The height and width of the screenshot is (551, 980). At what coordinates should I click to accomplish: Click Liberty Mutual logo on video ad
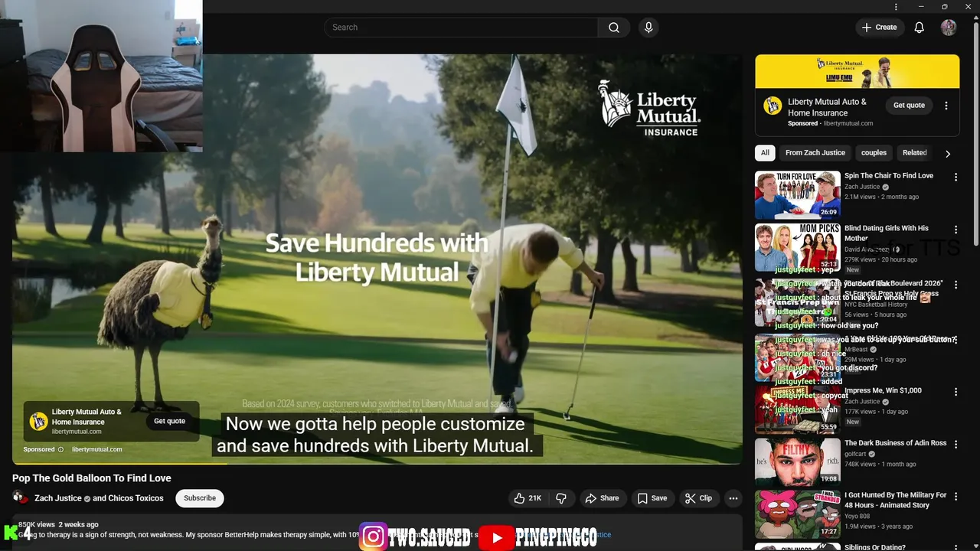tap(649, 108)
